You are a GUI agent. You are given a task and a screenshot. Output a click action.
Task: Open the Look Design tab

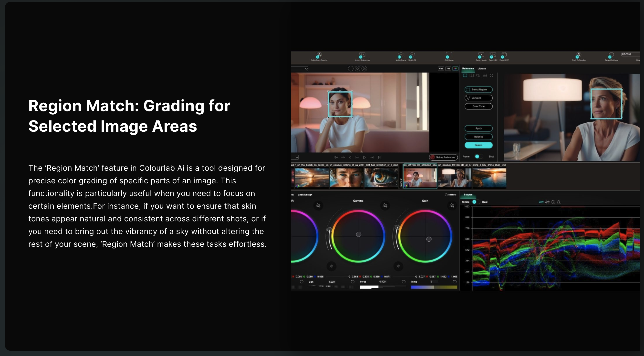coord(305,195)
